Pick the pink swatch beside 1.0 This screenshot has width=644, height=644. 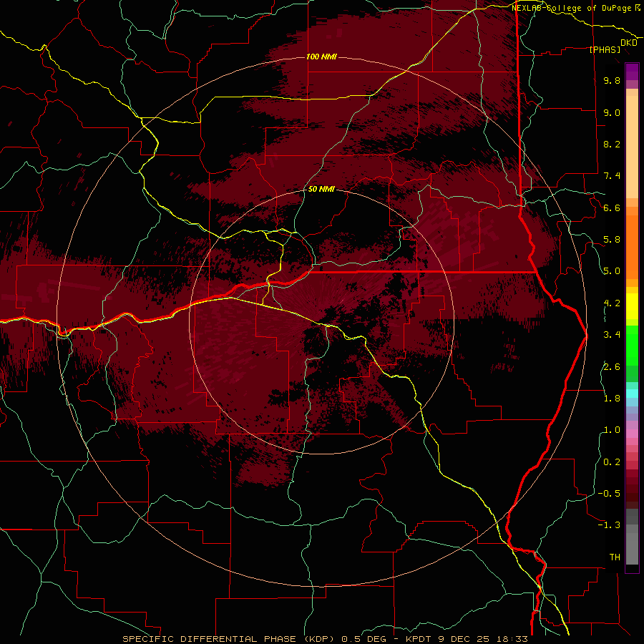click(x=632, y=434)
